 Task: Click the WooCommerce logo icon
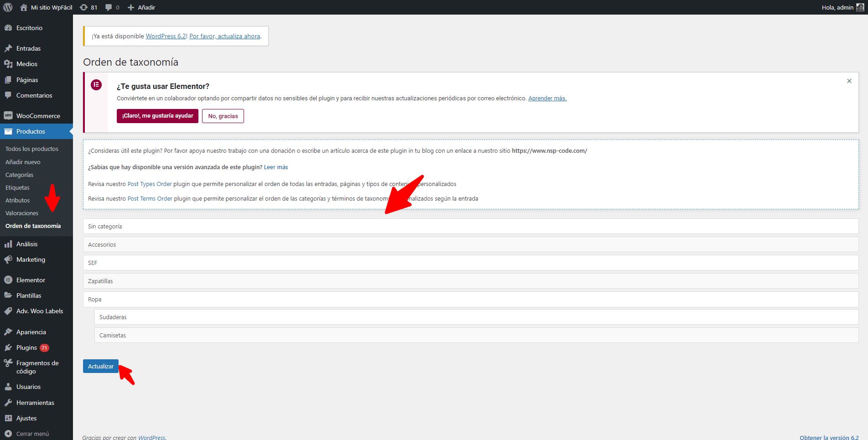pyautogui.click(x=8, y=116)
